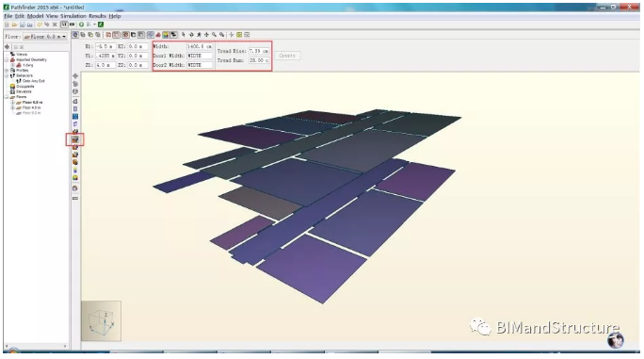The image size is (644, 359).
Task: Open the Edit menu
Action: pos(20,16)
